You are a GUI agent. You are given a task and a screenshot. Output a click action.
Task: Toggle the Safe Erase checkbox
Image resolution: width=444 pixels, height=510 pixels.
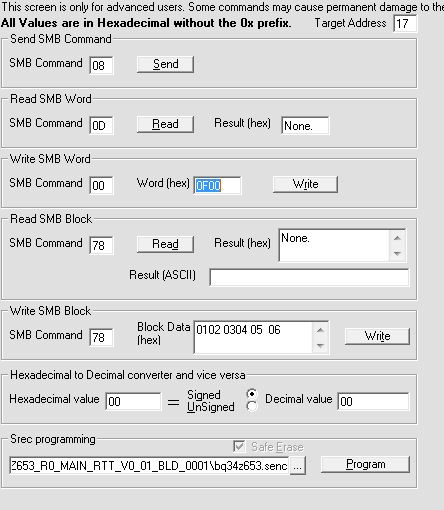click(x=239, y=447)
